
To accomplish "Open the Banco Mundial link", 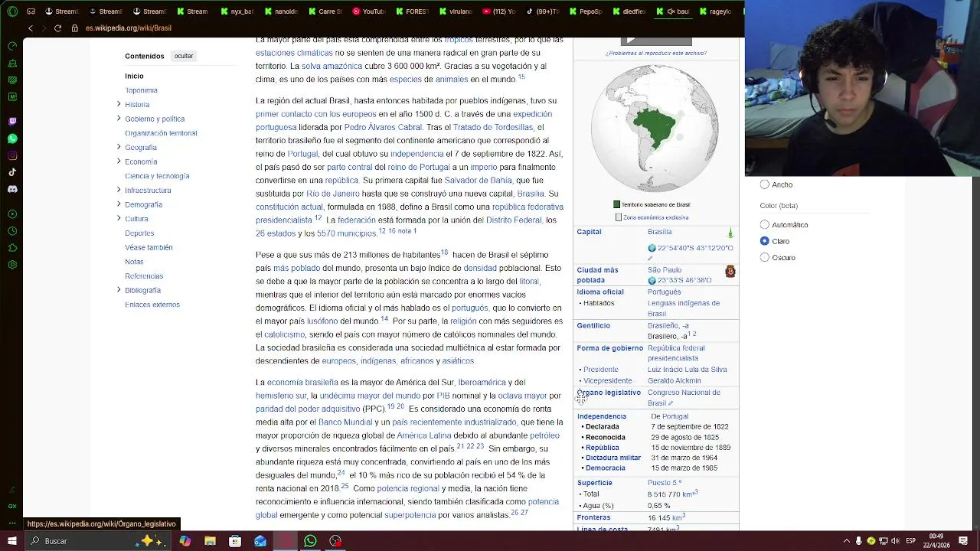I will pos(345,422).
